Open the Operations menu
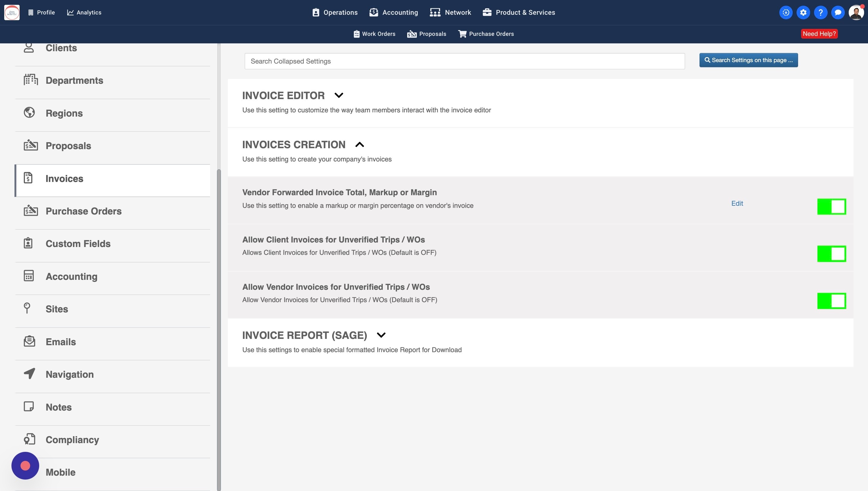868x491 pixels. [335, 12]
